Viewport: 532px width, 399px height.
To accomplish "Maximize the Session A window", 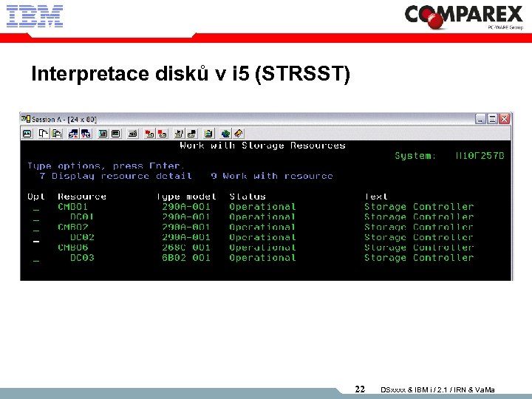I will [492, 119].
